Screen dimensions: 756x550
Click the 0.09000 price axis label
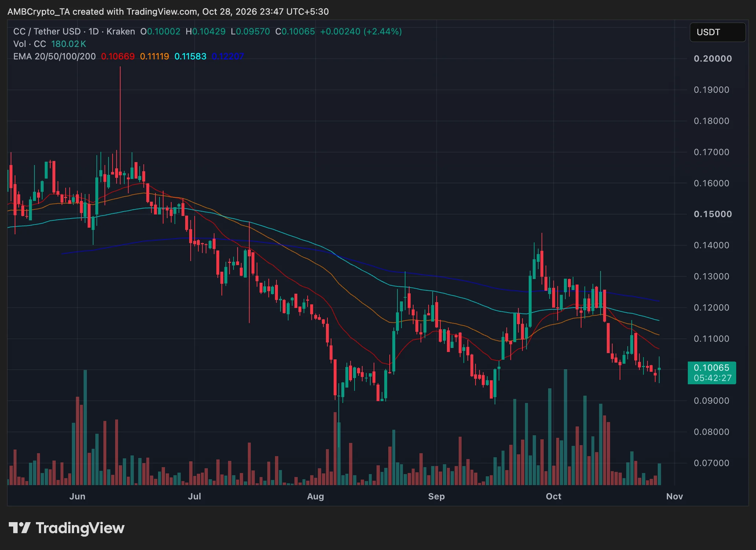click(x=712, y=401)
